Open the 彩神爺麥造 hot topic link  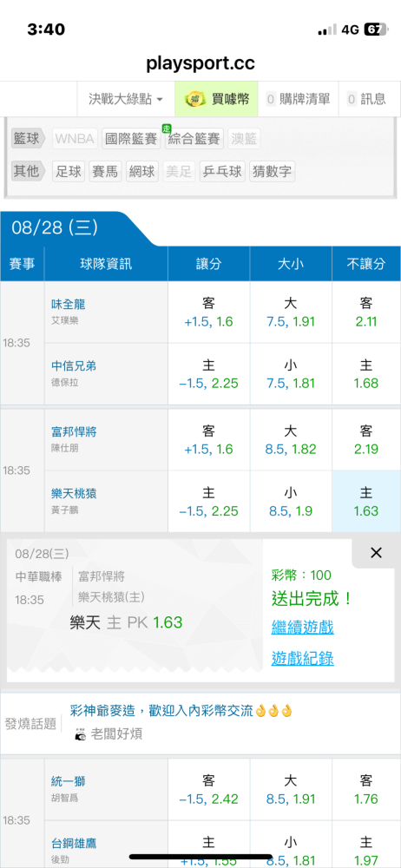pos(181,711)
